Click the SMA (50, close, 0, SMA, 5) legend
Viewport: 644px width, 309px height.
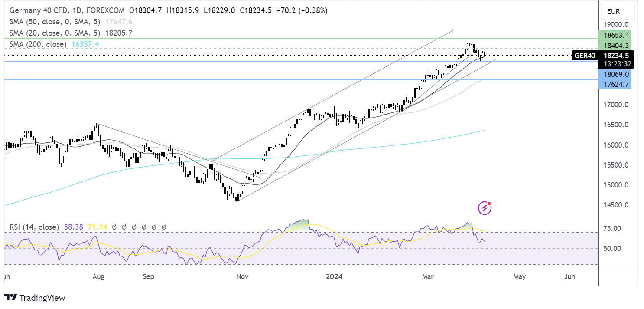pyautogui.click(x=55, y=22)
